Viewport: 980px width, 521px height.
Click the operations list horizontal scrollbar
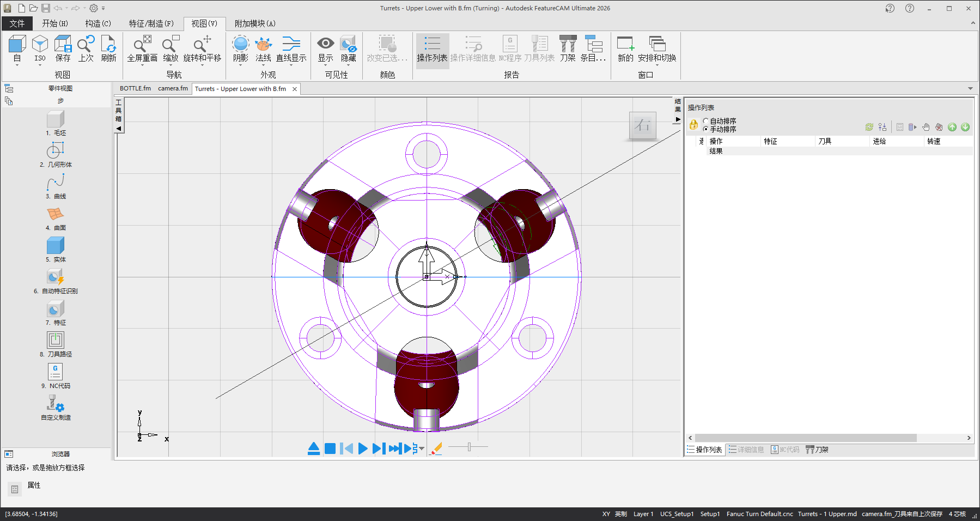coord(805,438)
